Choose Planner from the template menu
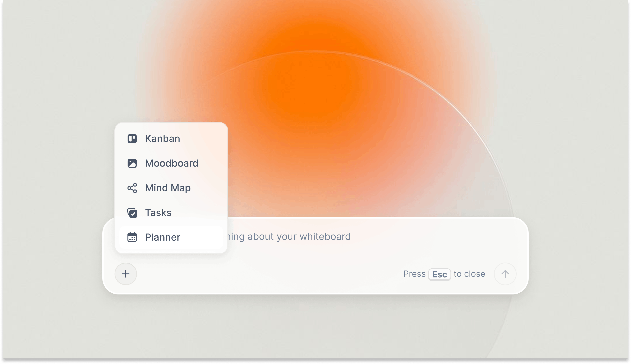Screen dimensions: 631x364 click(162, 237)
